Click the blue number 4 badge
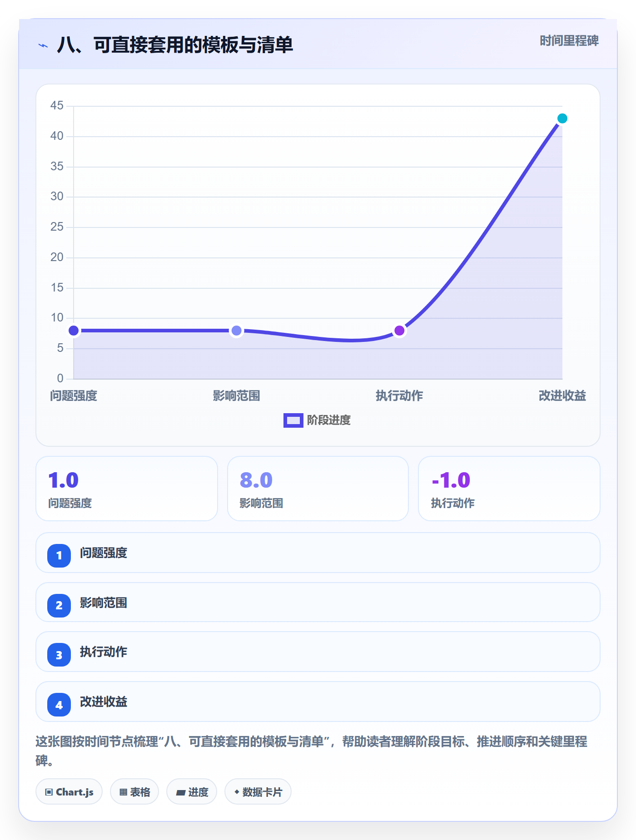The height and width of the screenshot is (840, 636). pos(59,705)
